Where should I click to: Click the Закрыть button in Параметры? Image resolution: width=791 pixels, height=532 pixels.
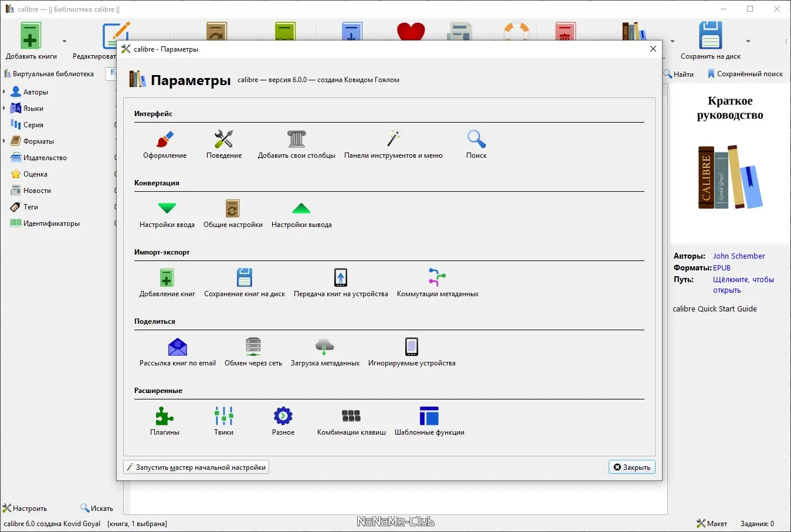coord(632,467)
